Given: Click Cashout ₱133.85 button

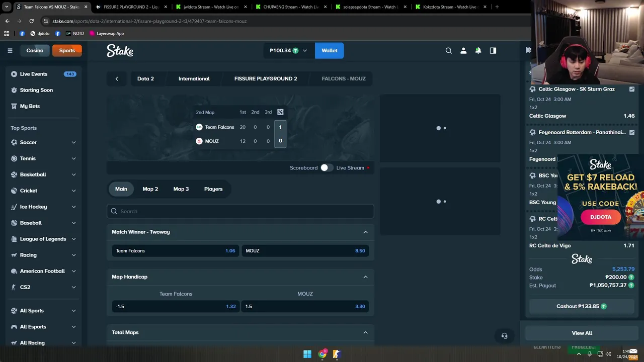Looking at the screenshot, I should point(582,306).
